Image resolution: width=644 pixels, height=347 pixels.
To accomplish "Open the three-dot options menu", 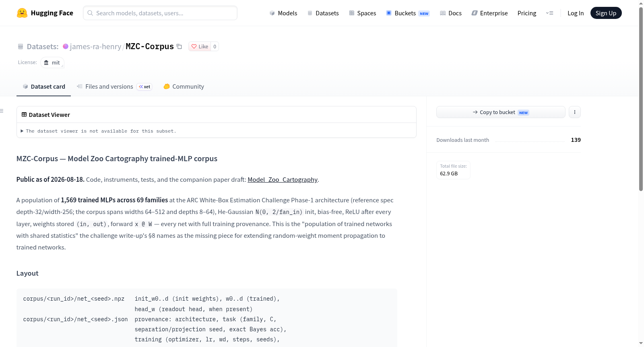I will click(575, 112).
